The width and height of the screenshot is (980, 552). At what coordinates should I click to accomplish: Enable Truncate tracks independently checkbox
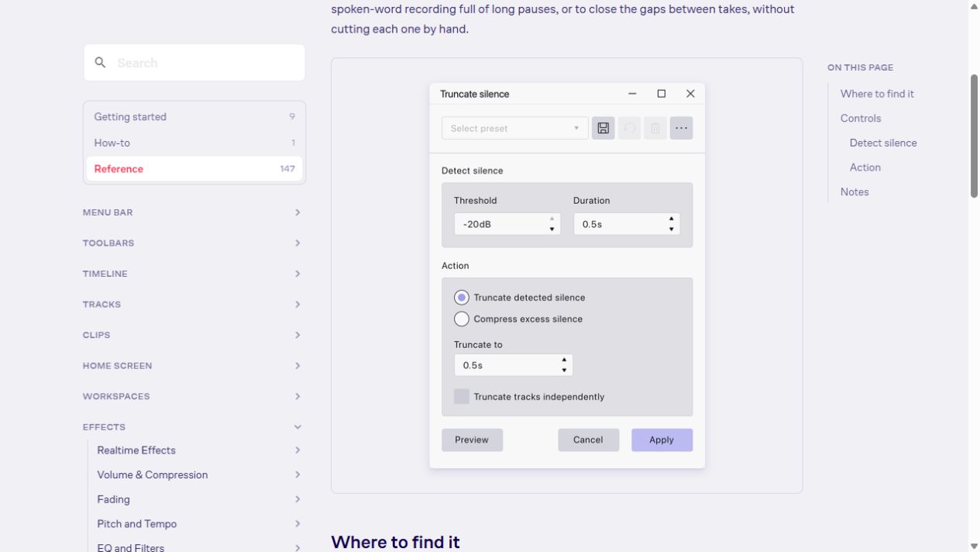(x=462, y=396)
